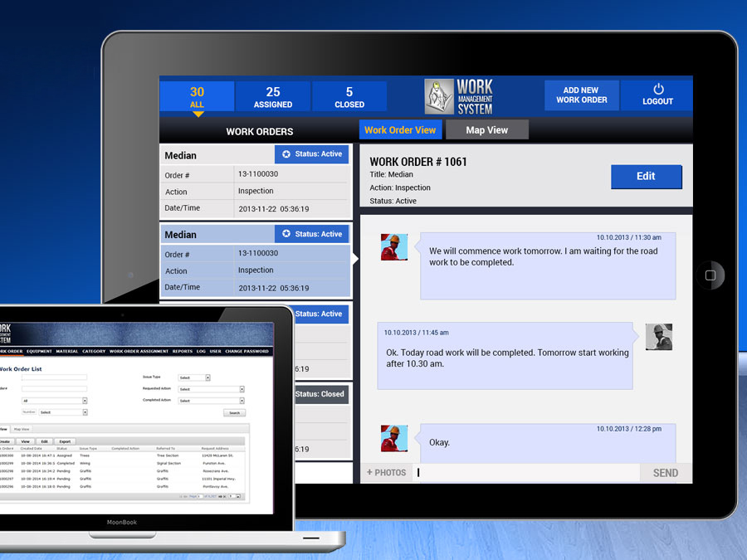The height and width of the screenshot is (560, 747).
Task: Click the row with Rosecrans Ave. address
Action: (123, 471)
